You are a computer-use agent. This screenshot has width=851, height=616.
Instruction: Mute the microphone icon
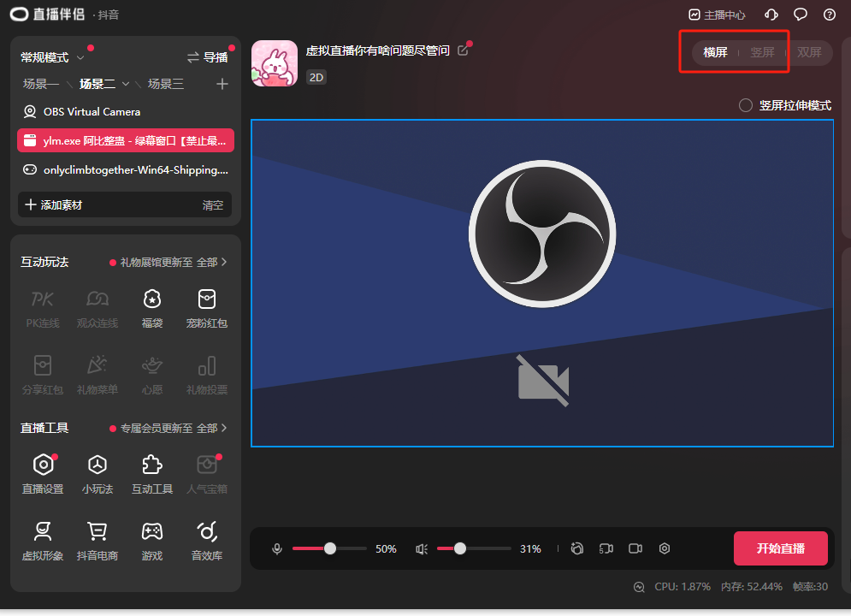[x=277, y=548]
